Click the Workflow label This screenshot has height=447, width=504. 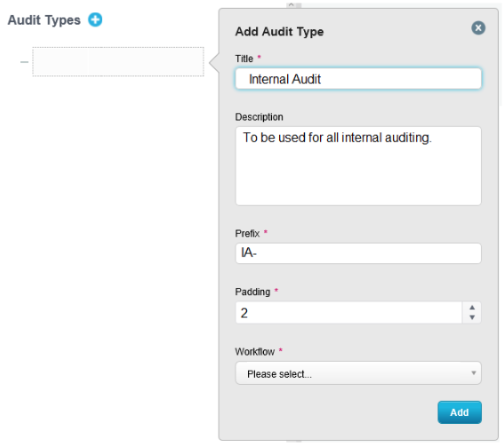click(255, 352)
